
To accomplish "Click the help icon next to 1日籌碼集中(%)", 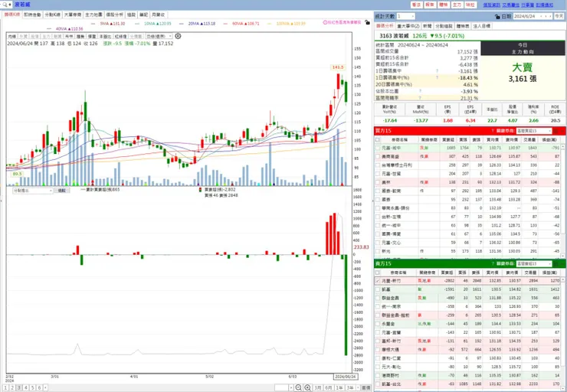I will click(438, 77).
